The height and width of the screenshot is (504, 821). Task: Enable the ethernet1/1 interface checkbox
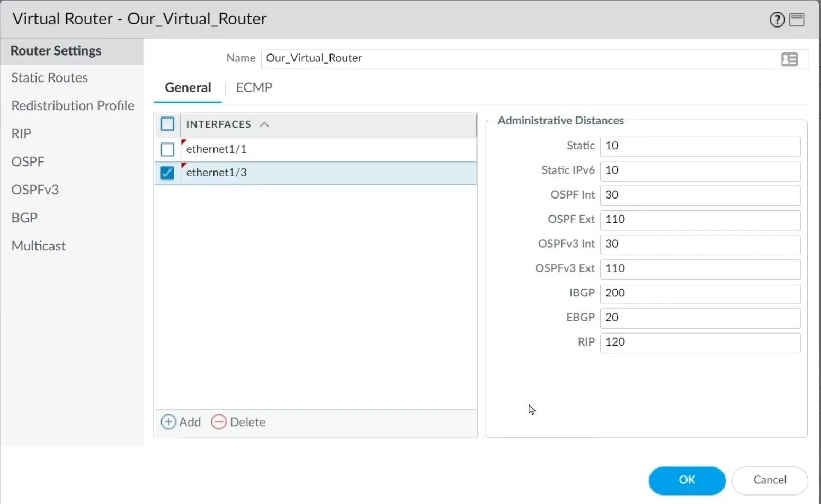167,149
